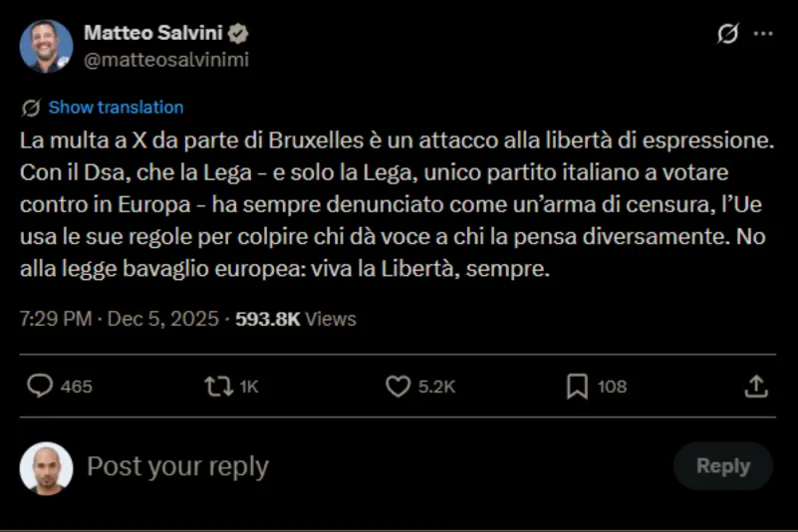The height and width of the screenshot is (532, 798).
Task: Click your own avatar beside the reply box
Action: click(46, 467)
